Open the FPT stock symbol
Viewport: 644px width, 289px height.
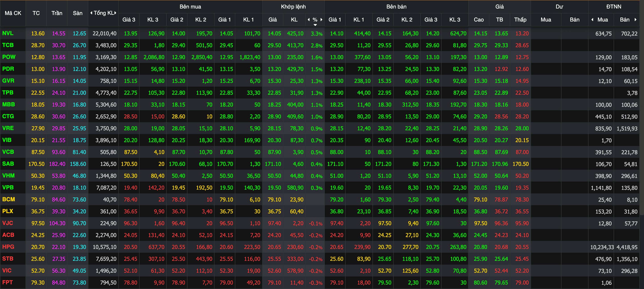click(x=8, y=283)
